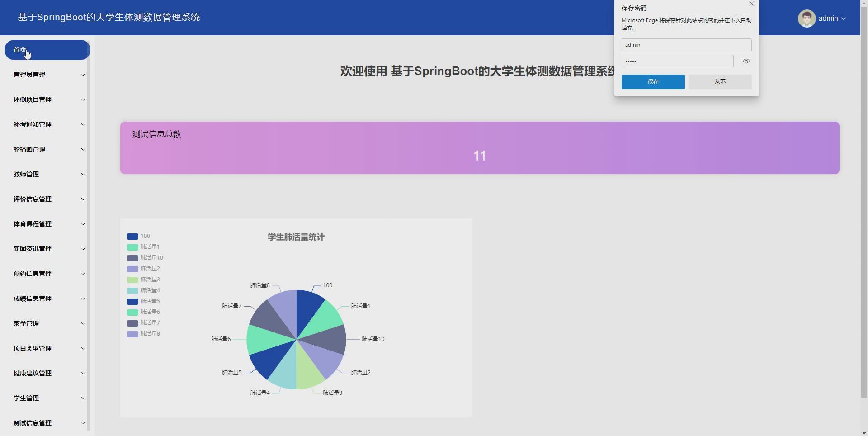Click chevron next to 测试信息管理
The height and width of the screenshot is (436, 868).
point(83,423)
